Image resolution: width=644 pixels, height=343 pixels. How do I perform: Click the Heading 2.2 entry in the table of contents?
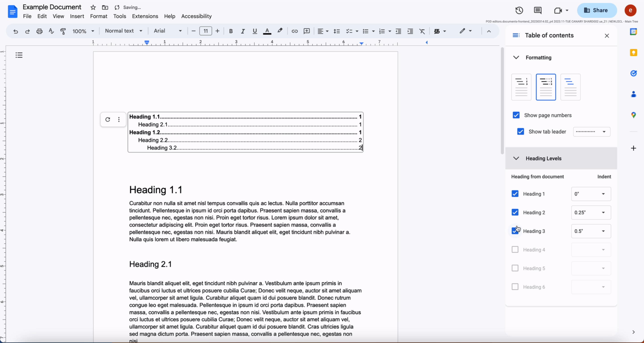click(x=153, y=140)
